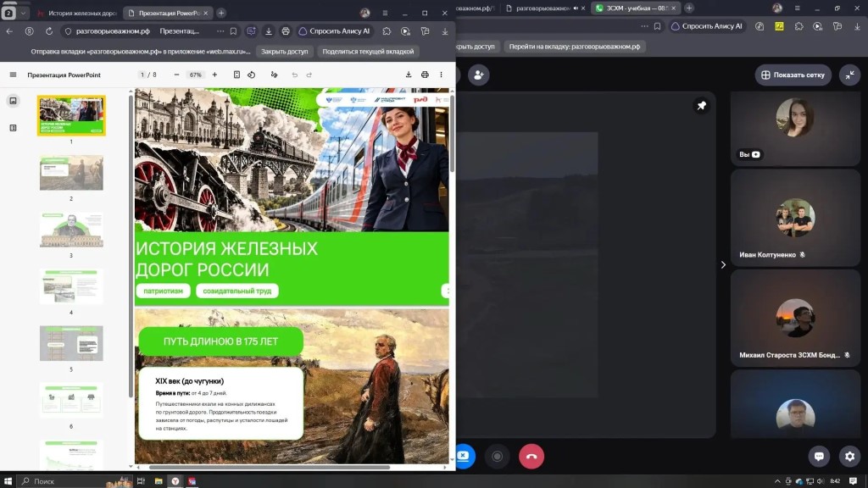Rotate the PDF document
This screenshot has height=488, width=868.
tap(251, 75)
